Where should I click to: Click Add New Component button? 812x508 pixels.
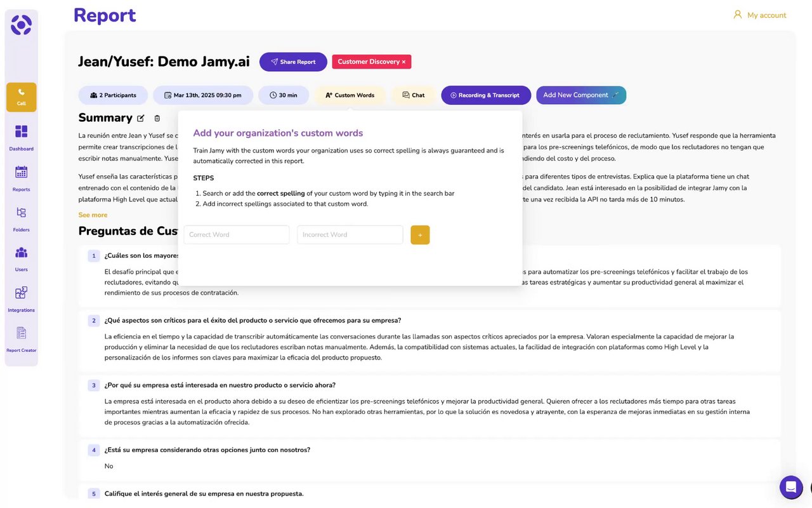point(581,95)
